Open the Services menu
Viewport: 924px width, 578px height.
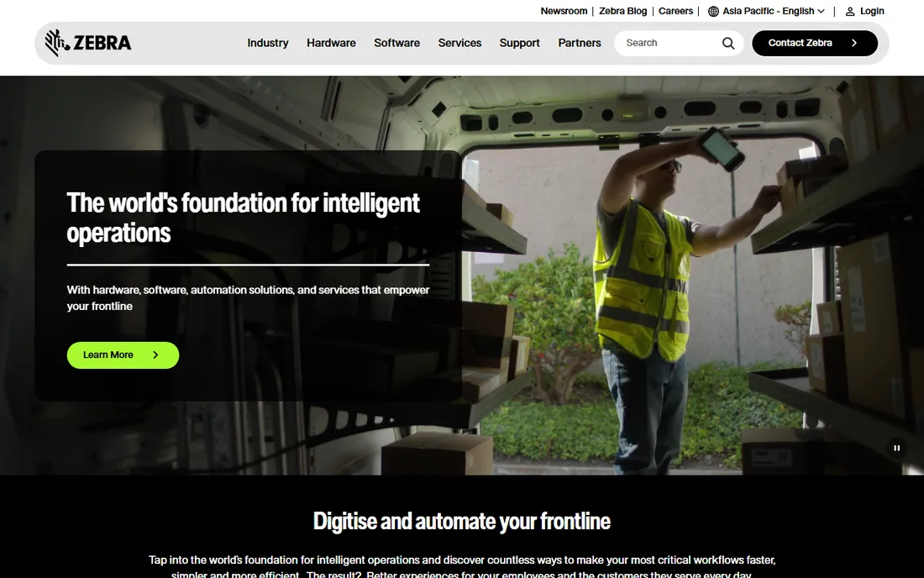459,43
